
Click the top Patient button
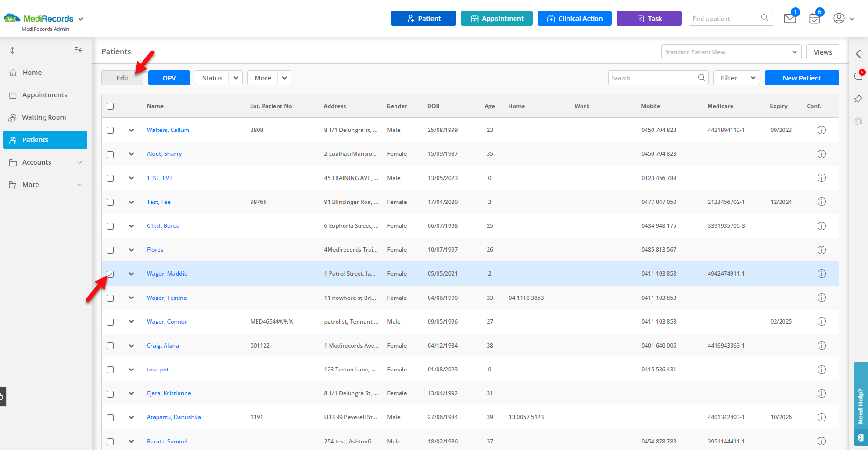point(423,18)
